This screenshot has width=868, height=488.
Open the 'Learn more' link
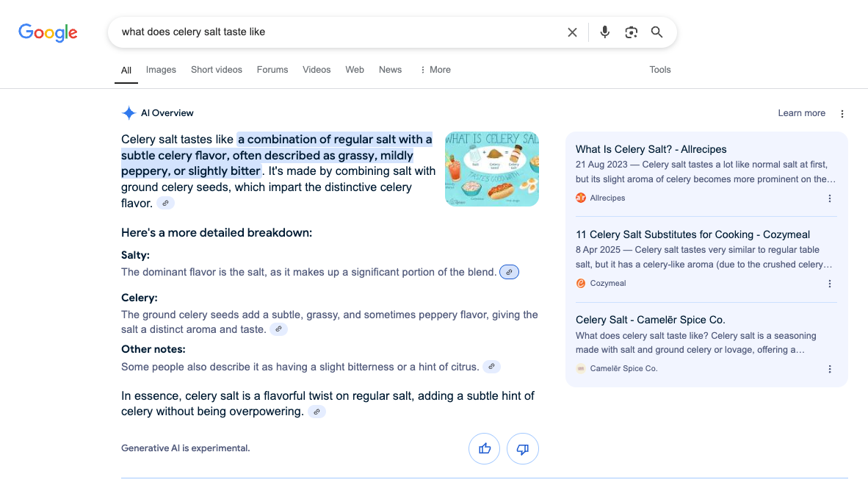tap(801, 113)
